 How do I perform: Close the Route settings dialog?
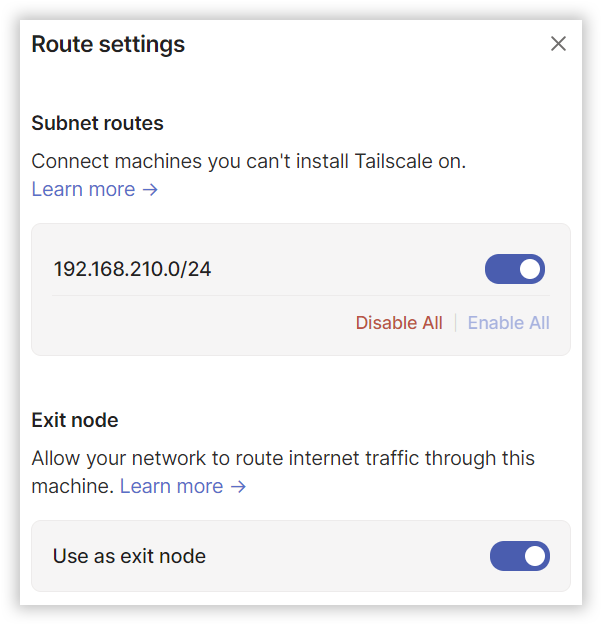(558, 44)
